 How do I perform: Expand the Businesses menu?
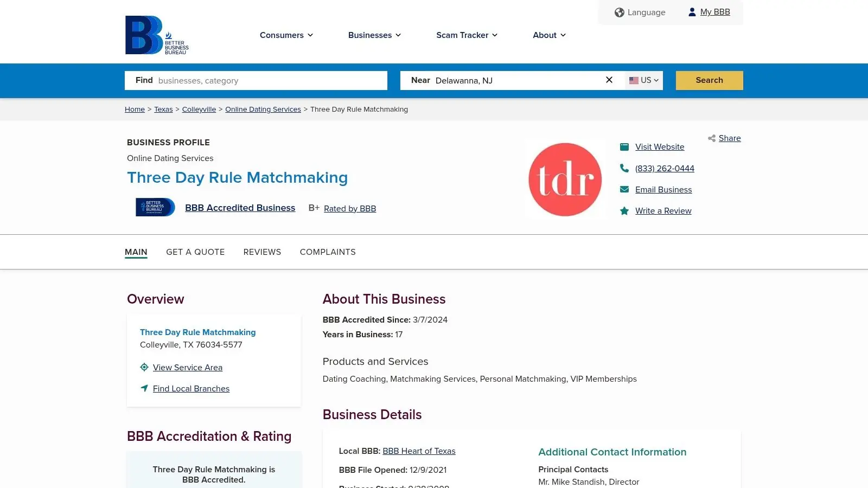pyautogui.click(x=374, y=35)
